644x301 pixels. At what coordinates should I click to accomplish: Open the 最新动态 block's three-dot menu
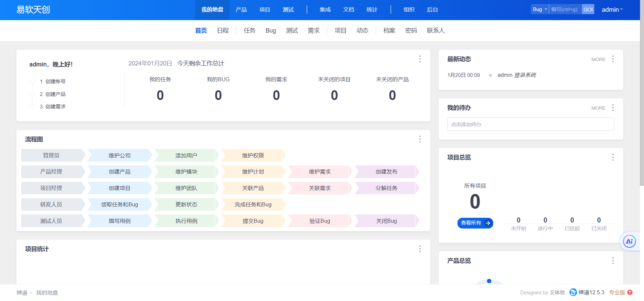coord(613,59)
